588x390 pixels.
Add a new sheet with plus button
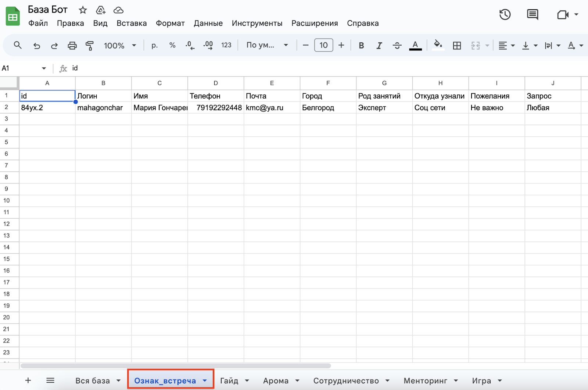pyautogui.click(x=28, y=380)
